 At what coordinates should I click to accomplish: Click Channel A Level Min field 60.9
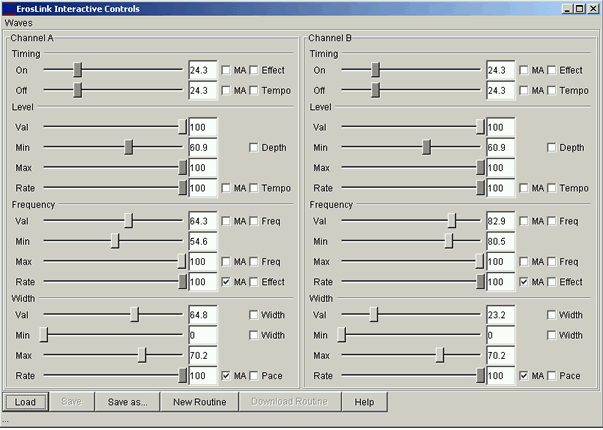tap(203, 147)
